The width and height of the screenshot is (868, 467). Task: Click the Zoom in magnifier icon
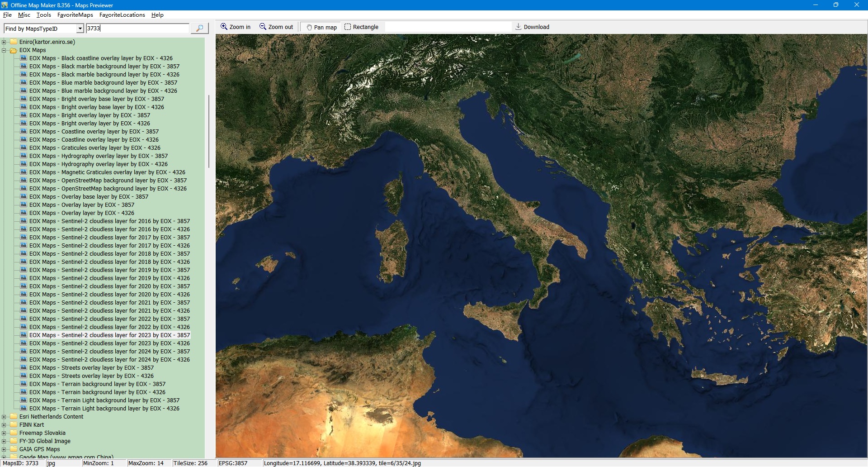click(x=224, y=27)
